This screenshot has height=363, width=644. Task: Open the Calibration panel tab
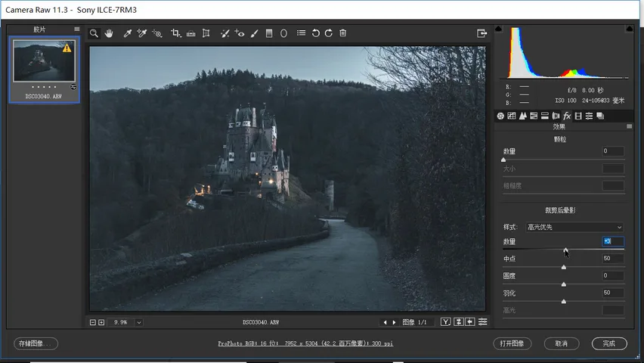(578, 116)
